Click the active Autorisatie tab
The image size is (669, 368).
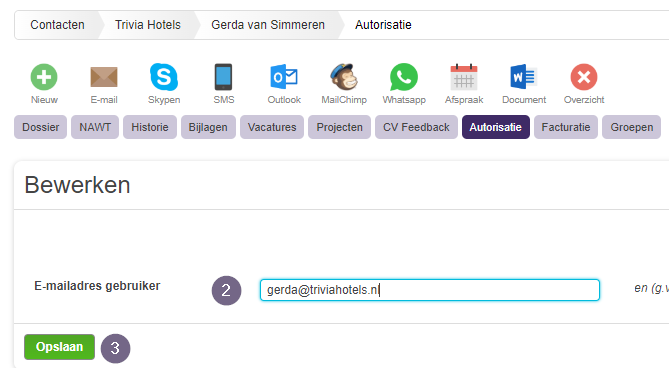click(x=495, y=127)
